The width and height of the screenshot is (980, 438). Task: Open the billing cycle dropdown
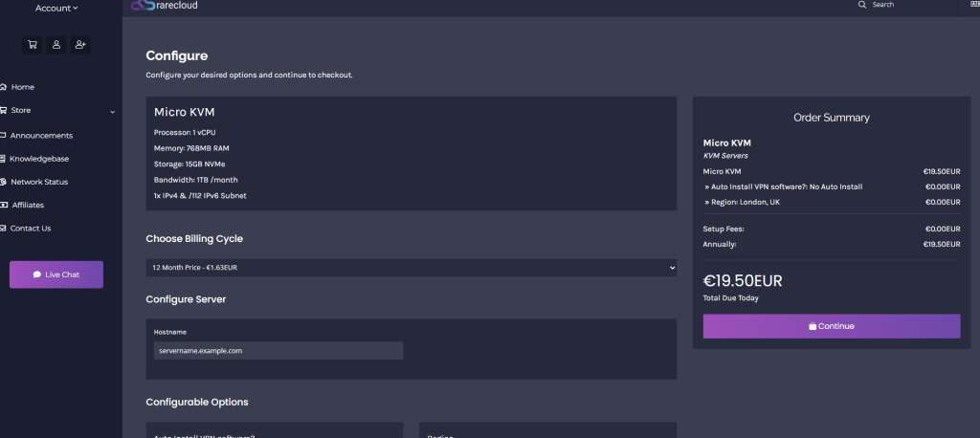[412, 267]
